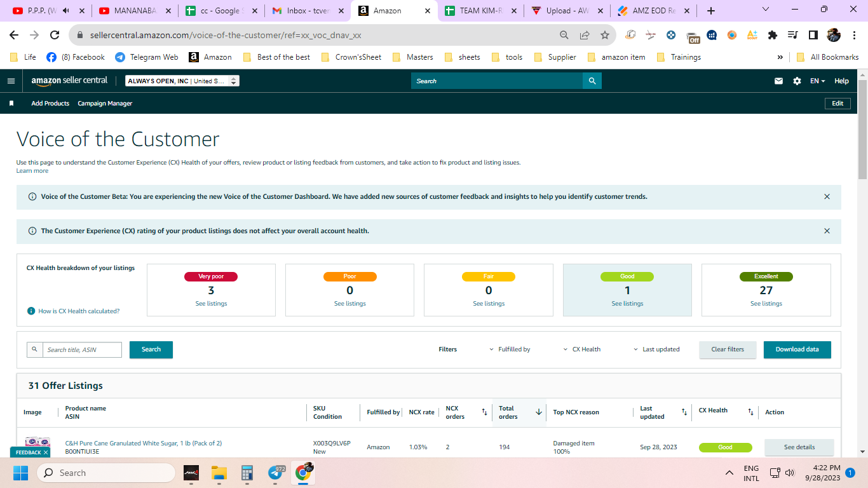868x488 pixels.
Task: Click the Edit button in the navigation bar
Action: coord(837,103)
